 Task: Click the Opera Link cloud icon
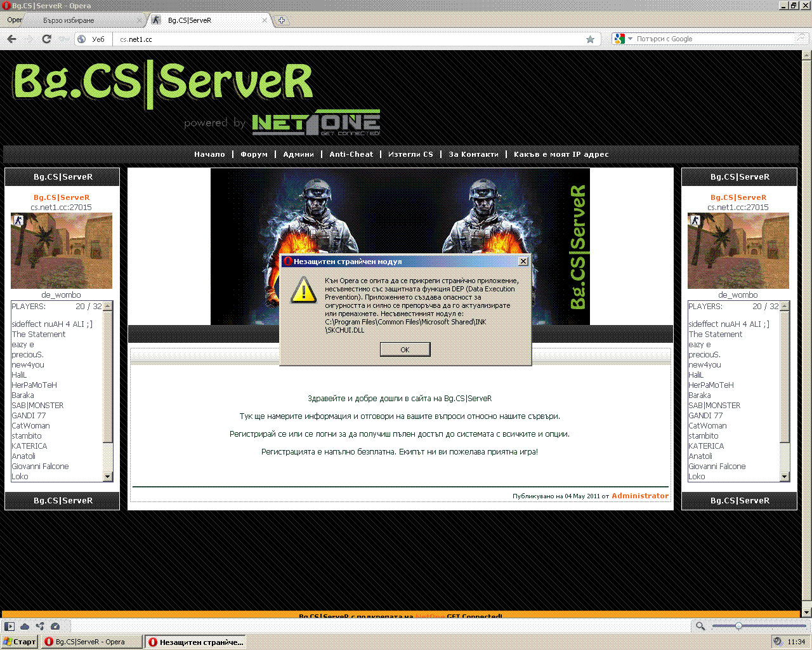click(25, 626)
